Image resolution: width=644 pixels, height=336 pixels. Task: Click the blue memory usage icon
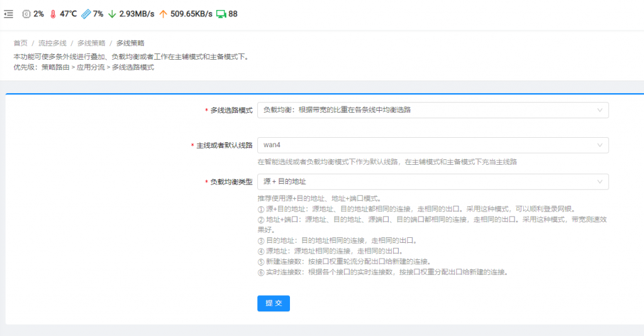[86, 13]
